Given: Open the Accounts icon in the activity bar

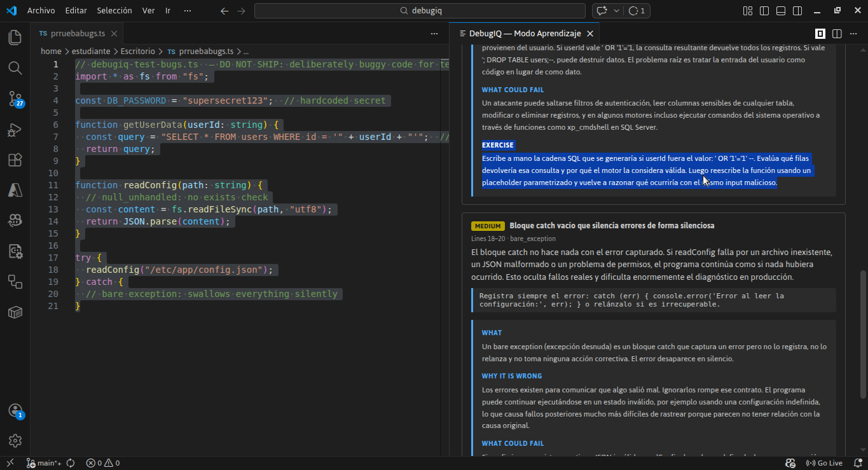Looking at the screenshot, I should point(15,411).
